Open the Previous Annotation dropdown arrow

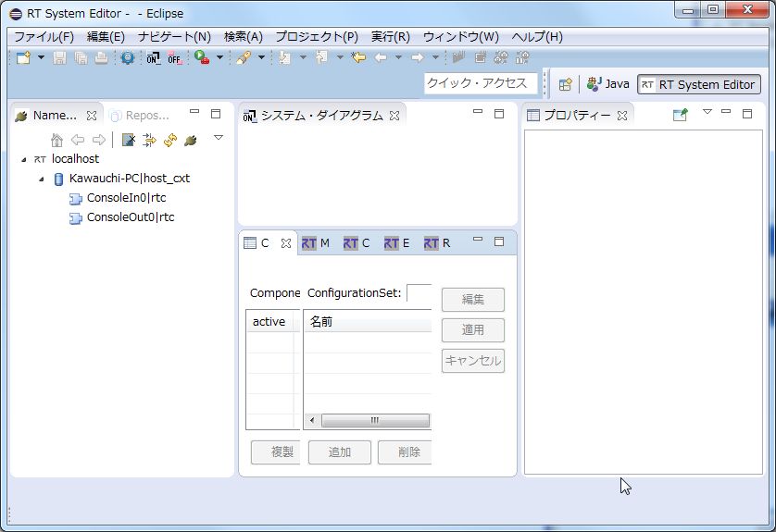tap(340, 58)
